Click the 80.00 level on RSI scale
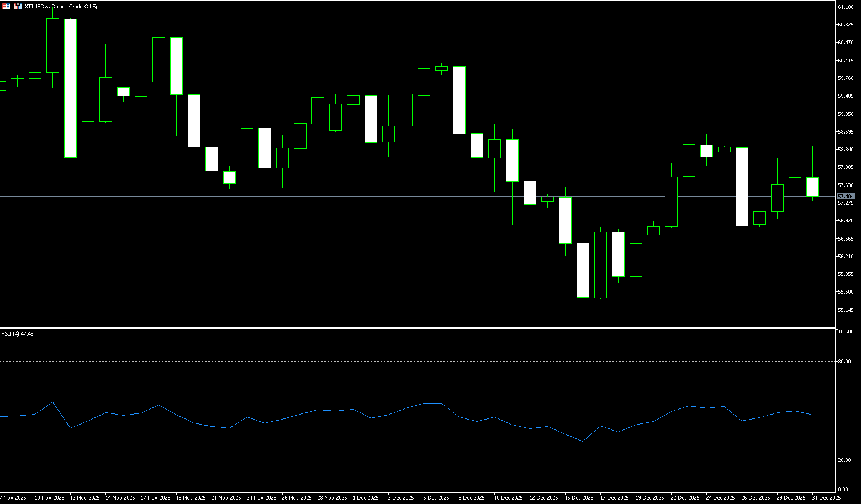Viewport: 861px width, 504px height. pos(844,362)
